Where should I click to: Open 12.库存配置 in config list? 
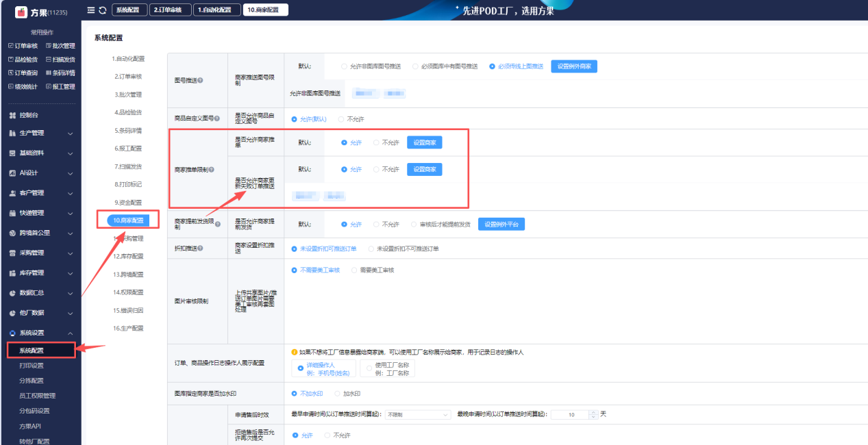pyautogui.click(x=128, y=256)
